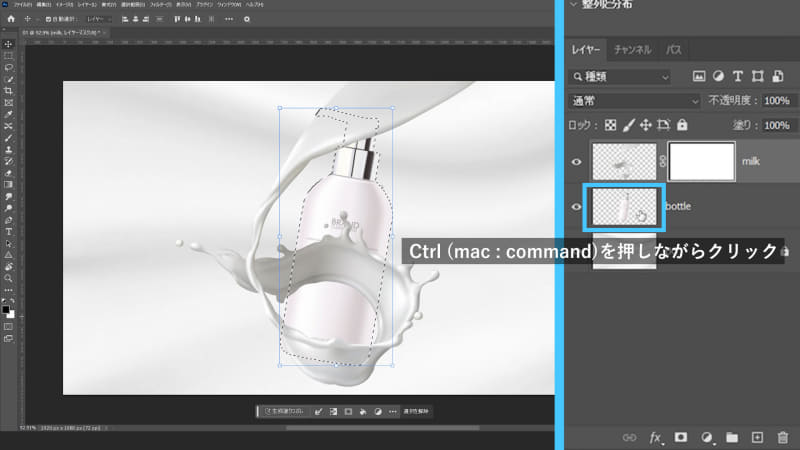800x450 pixels.
Task: Click the link layers chain icon
Action: click(630, 437)
